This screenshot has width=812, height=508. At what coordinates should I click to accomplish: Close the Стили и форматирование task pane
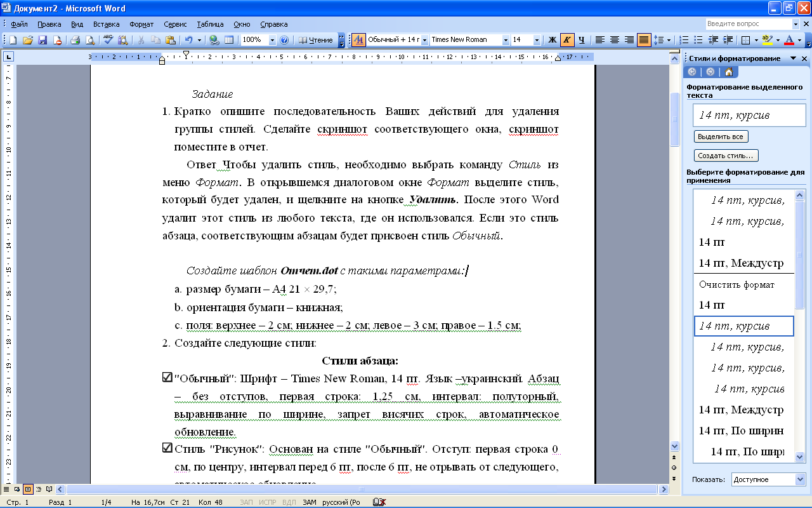(x=804, y=58)
